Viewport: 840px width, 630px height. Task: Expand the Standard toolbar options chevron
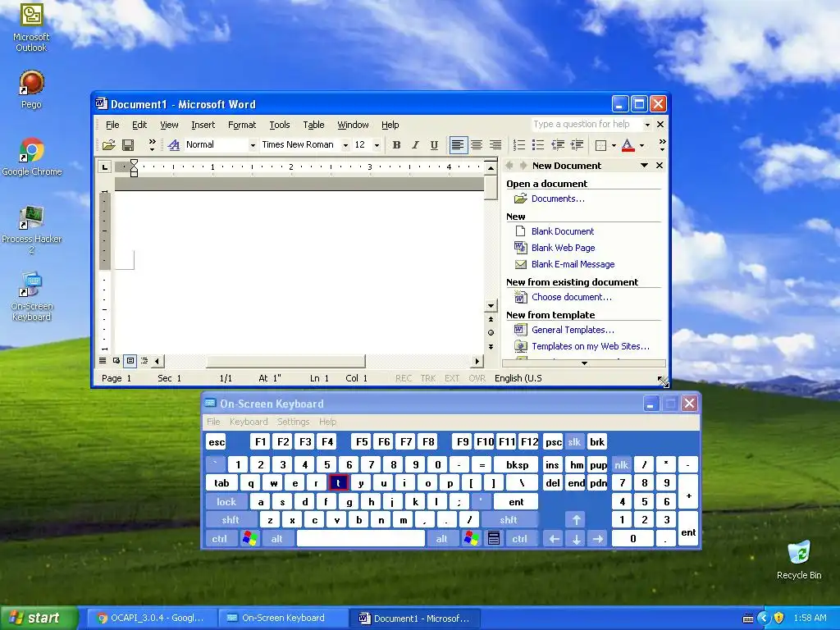click(x=152, y=144)
